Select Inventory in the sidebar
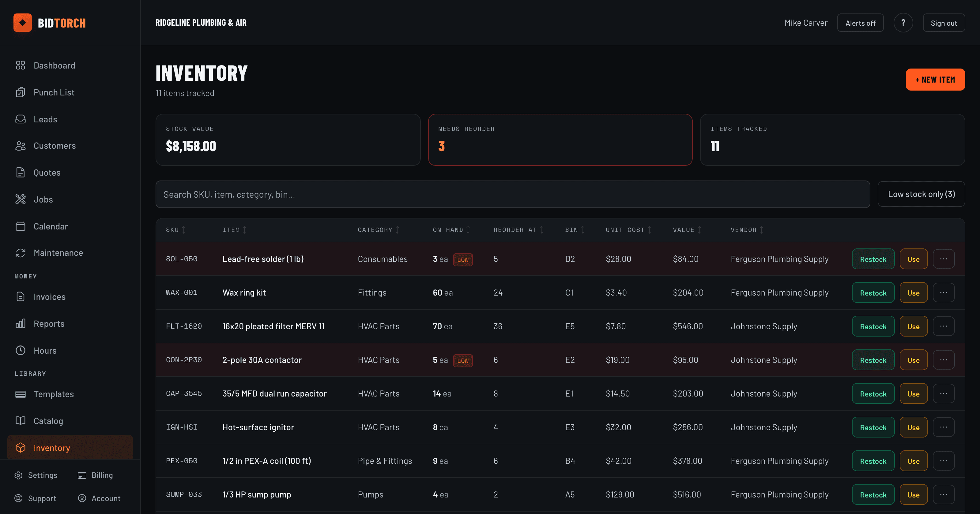Viewport: 980px width, 514px height. pos(70,448)
